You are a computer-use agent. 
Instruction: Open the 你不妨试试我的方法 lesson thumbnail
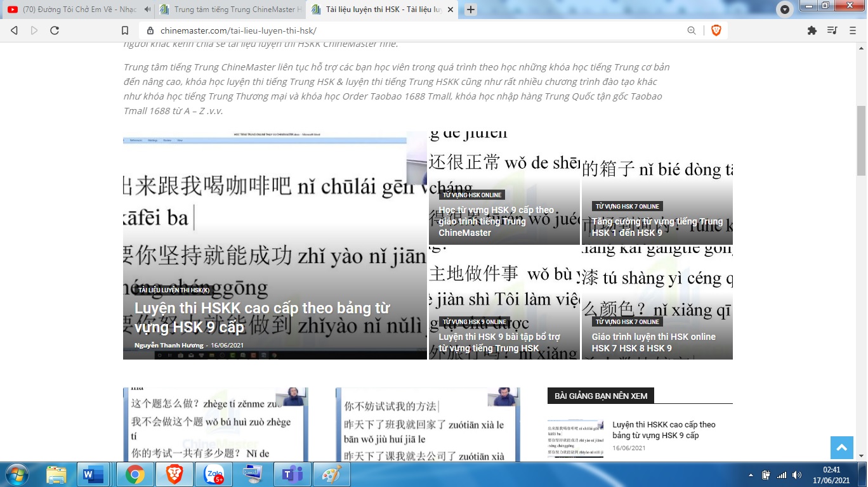pos(428,425)
